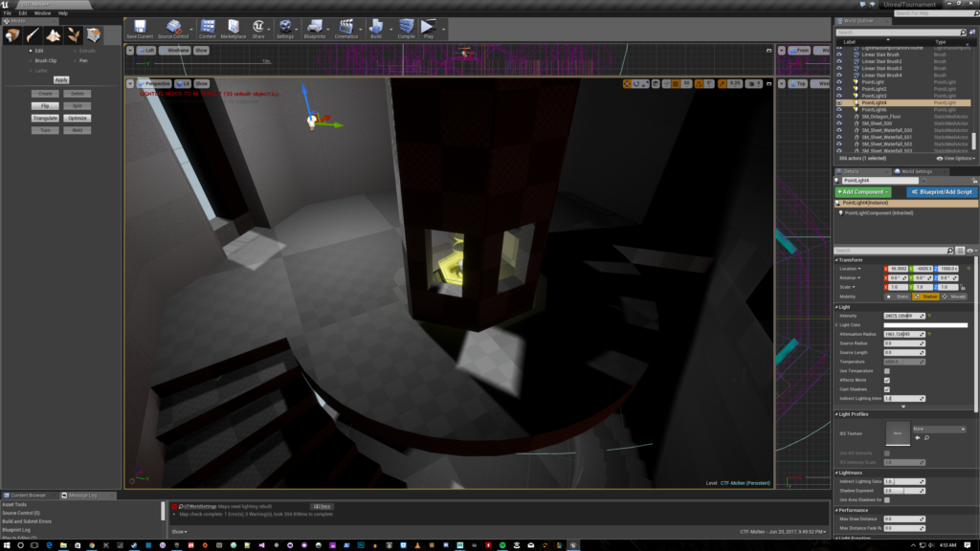Open the IES Texture None dropdown
The height and width of the screenshot is (551, 980).
[940, 430]
